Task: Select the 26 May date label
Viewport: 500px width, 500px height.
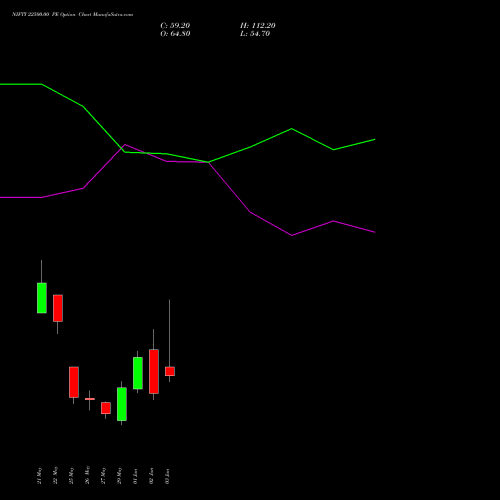Action: 87,476
